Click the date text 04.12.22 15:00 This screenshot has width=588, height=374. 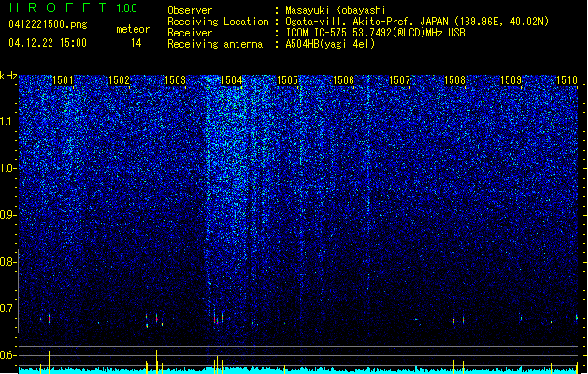[x=48, y=43]
